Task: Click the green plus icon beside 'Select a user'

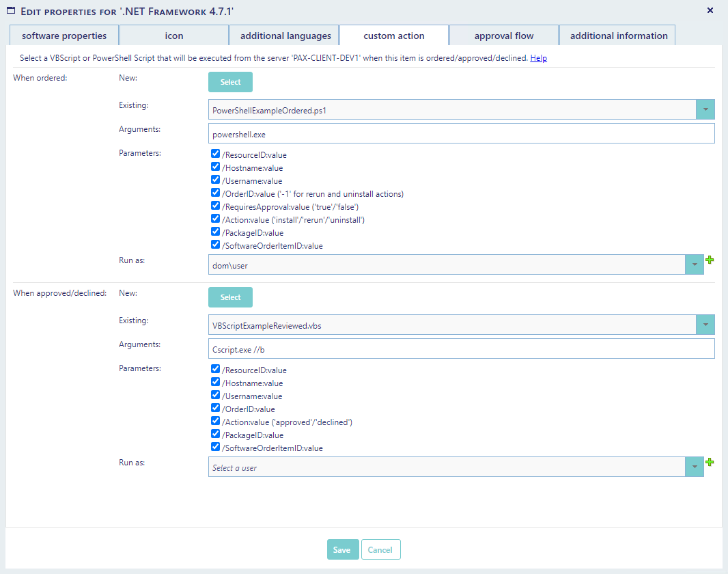Action: pyautogui.click(x=710, y=463)
